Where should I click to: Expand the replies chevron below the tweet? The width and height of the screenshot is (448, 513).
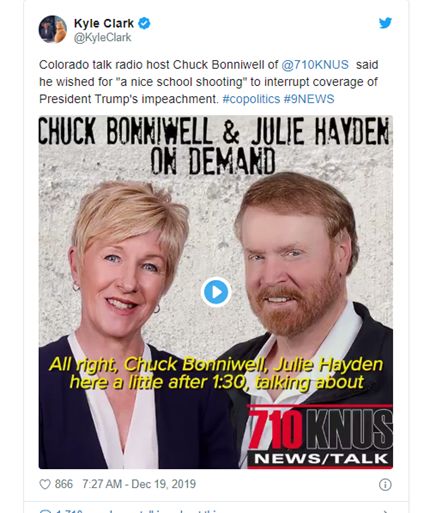385,511
